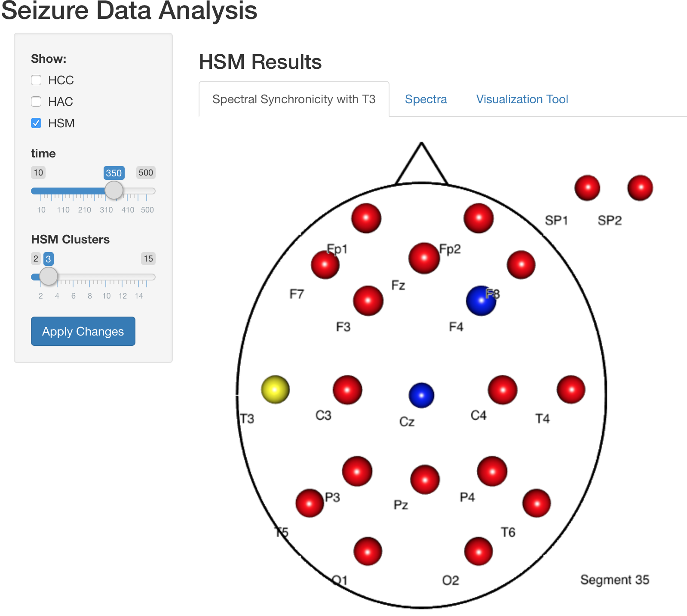The width and height of the screenshot is (687, 616).
Task: Switch to the Visualization Tool tab
Action: (522, 99)
